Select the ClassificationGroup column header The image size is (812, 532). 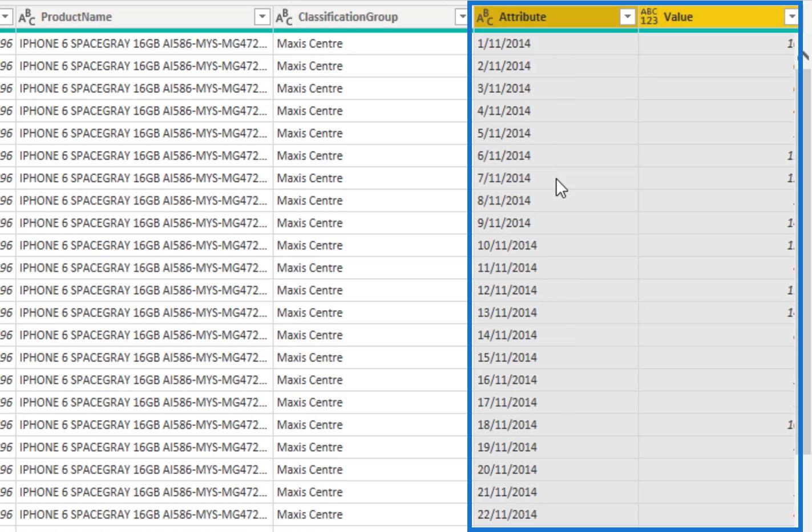click(x=371, y=17)
